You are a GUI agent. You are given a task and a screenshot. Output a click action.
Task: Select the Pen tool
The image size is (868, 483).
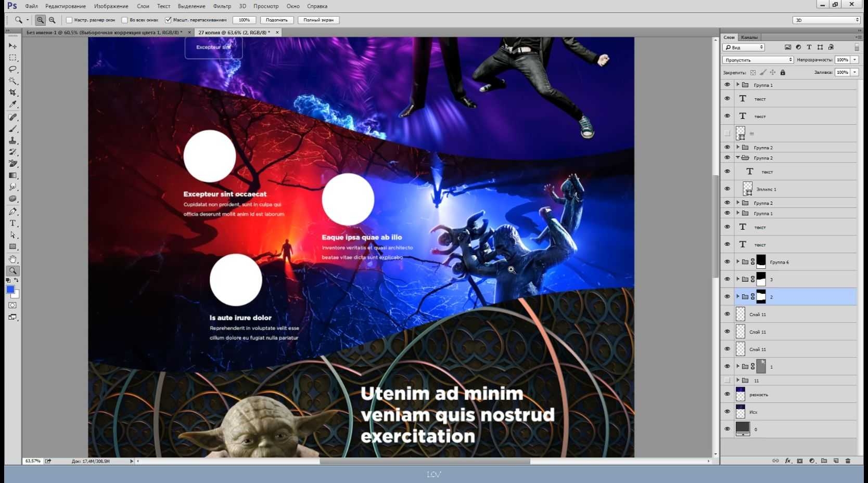tap(13, 212)
